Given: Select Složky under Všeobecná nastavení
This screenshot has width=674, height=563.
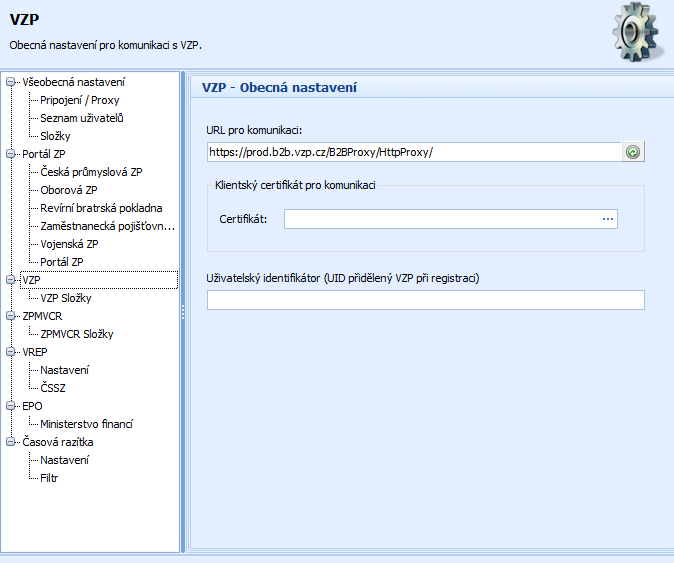Looking at the screenshot, I should 55,136.
